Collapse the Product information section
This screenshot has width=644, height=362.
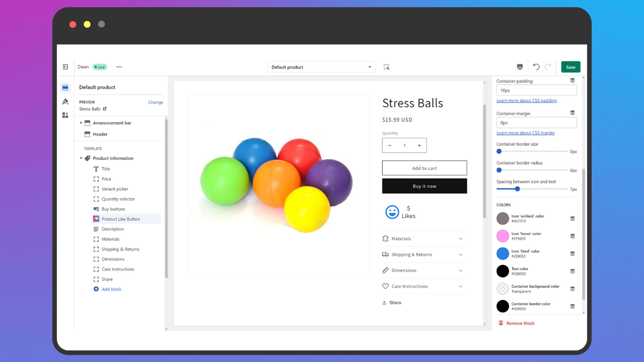81,158
